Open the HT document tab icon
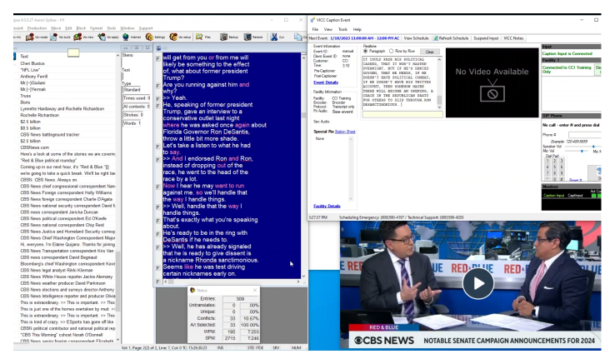Image resolution: width=615 pixels, height=364 pixels. [x=159, y=47]
